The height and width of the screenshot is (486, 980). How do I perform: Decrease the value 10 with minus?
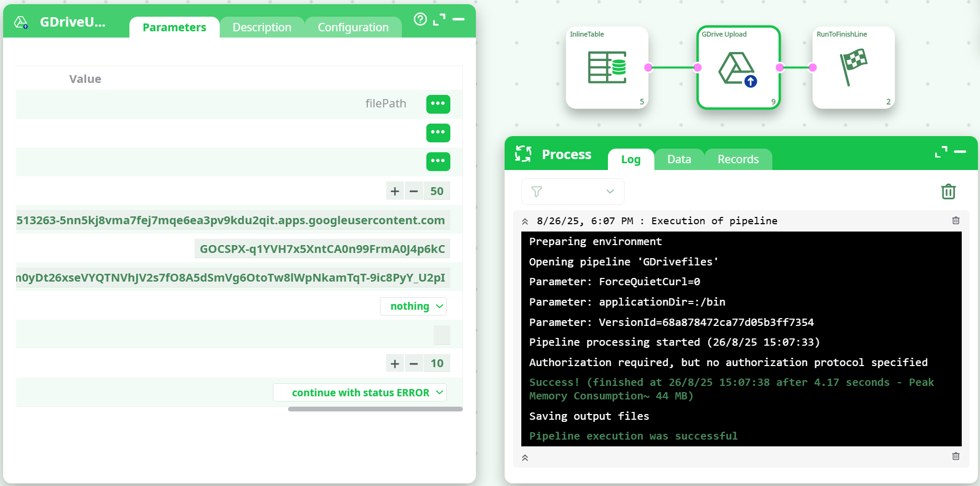[414, 363]
